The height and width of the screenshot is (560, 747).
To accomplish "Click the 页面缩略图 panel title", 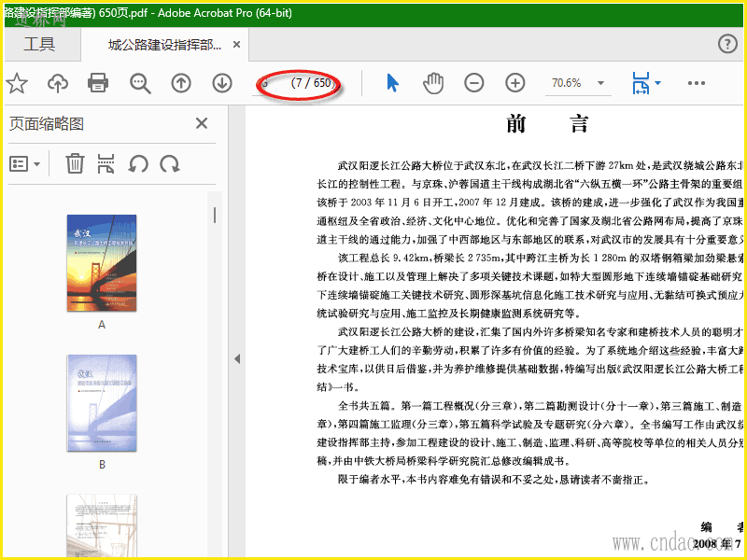I will pyautogui.click(x=47, y=124).
